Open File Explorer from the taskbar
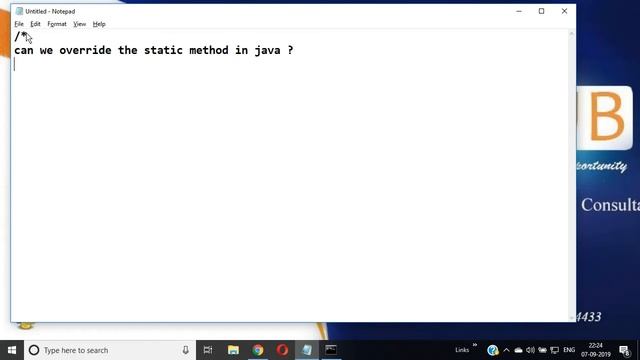Viewport: 640px width, 360px height. (233, 350)
